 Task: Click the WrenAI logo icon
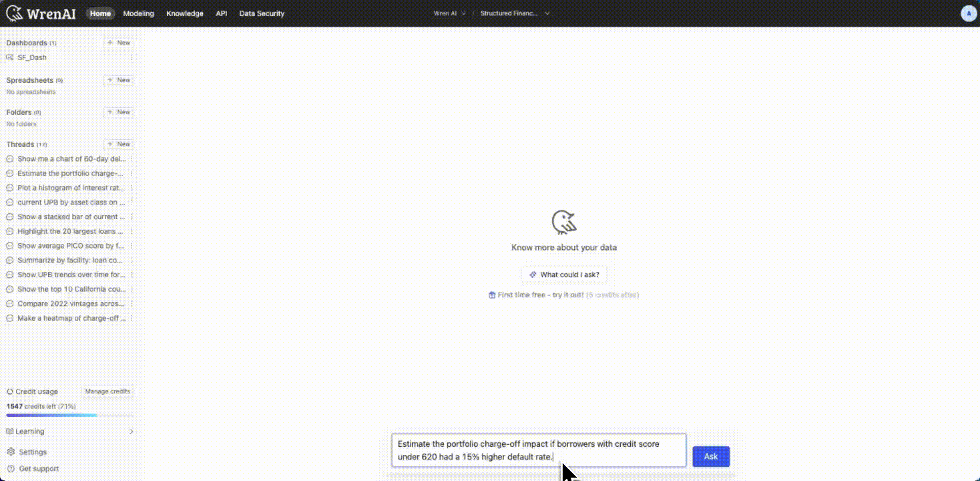(x=14, y=13)
